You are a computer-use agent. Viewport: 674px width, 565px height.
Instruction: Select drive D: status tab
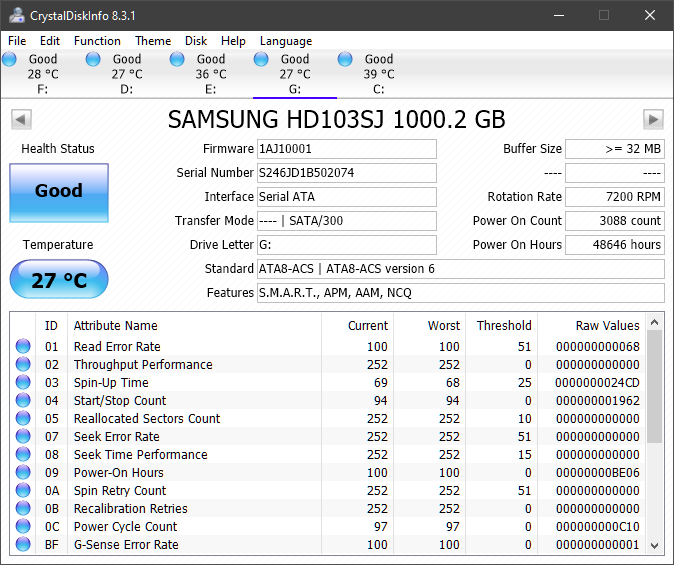pos(126,74)
